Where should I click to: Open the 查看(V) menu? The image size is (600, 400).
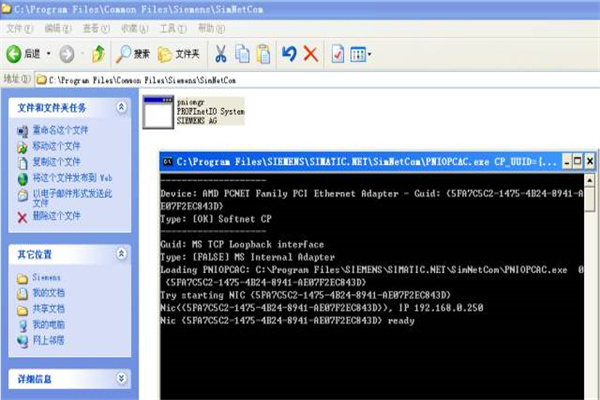(96, 29)
